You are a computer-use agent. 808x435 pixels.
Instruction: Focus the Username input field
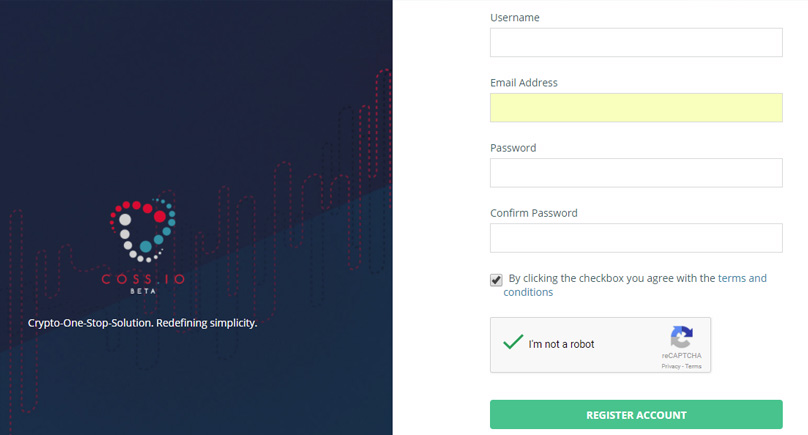click(636, 42)
